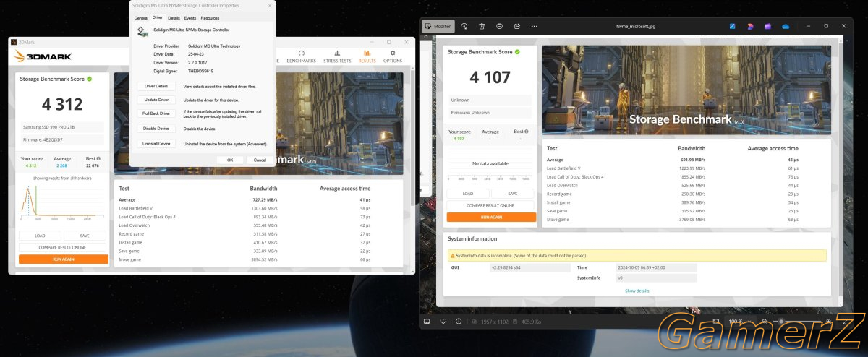
Task: Click the best score 22 676
Action: 93,165
